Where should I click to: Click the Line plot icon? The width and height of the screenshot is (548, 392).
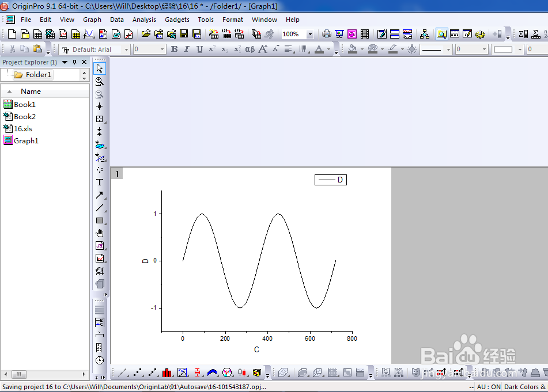(x=122, y=372)
